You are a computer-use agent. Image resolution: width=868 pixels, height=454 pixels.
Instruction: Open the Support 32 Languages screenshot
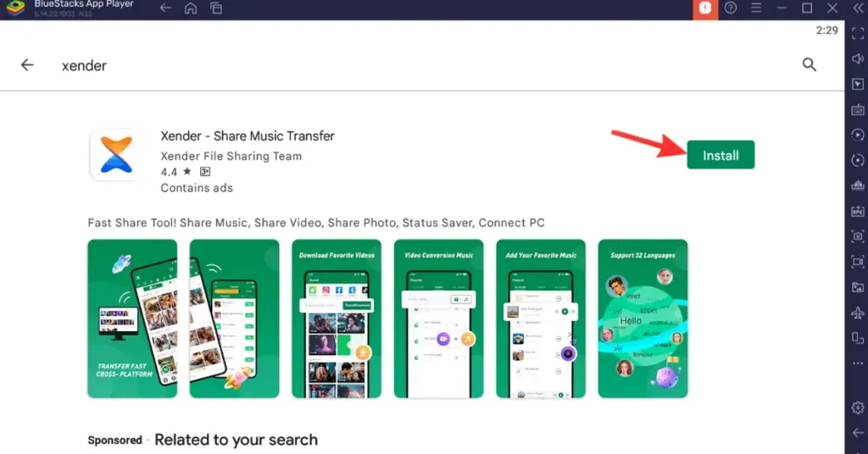tap(643, 318)
